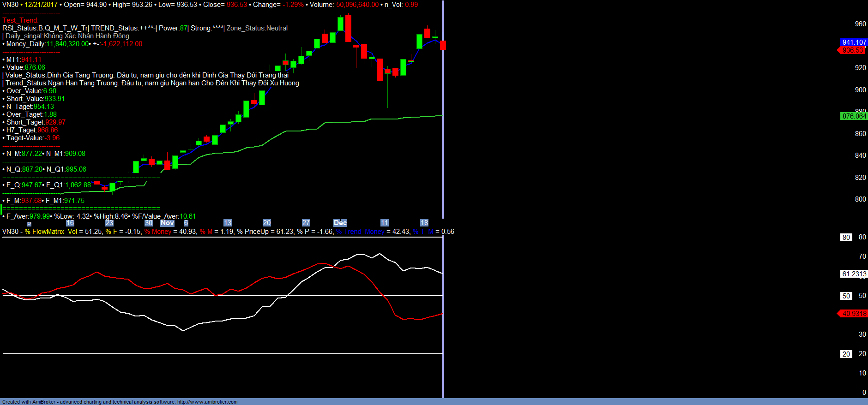
Task: Click the blue 941.107 price tag
Action: coord(854,42)
